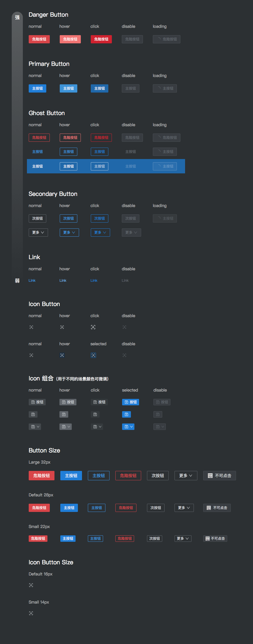Click the normal-state Link text
Screen dimensions: 253x644
(x=32, y=281)
